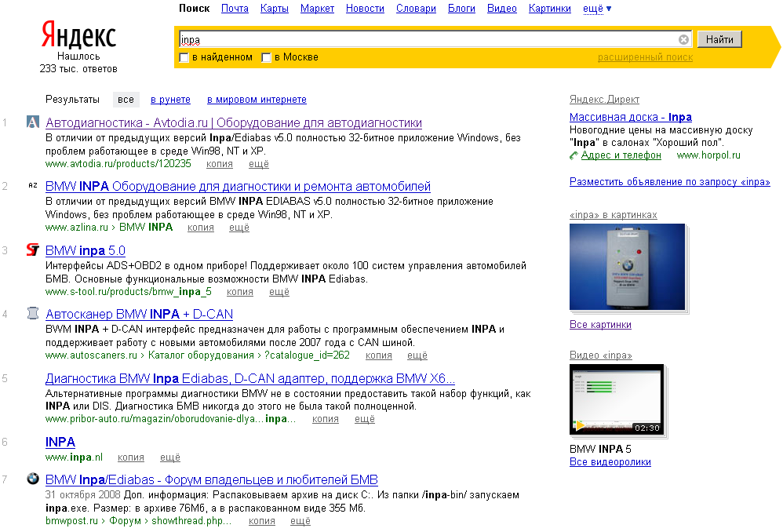Click the autoscaners favicon beside result 4
Screen dimensions: 783x532
32,313
